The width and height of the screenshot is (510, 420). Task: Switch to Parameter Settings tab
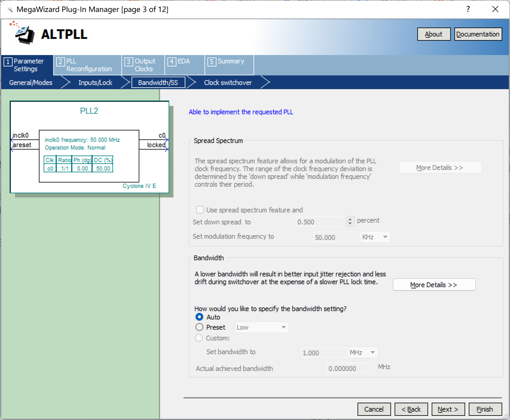(x=27, y=65)
